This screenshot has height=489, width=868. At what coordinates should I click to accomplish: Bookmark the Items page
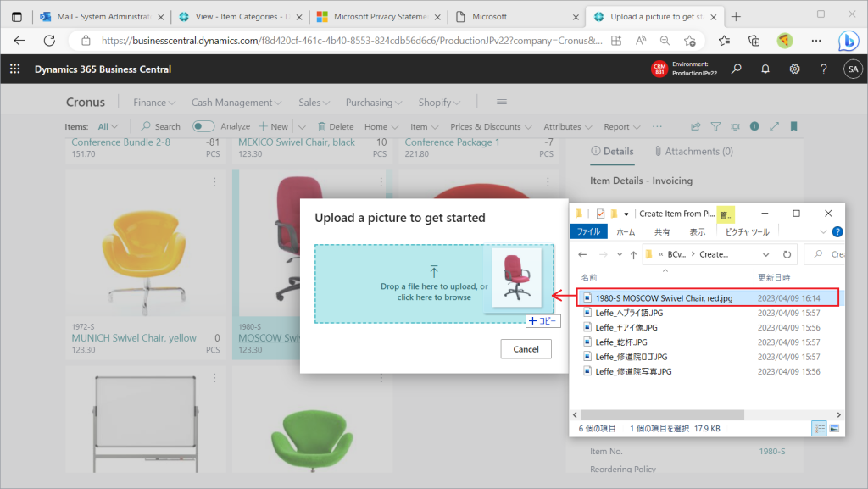point(793,126)
